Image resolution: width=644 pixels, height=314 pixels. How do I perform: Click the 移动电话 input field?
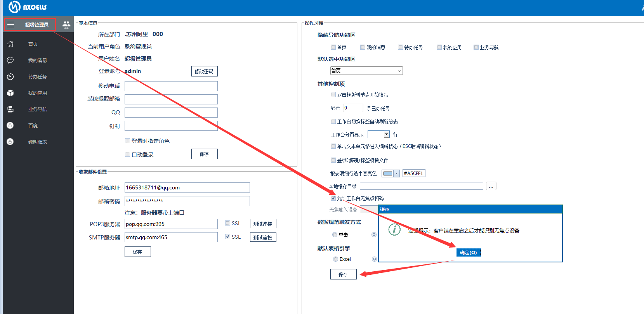click(x=171, y=86)
